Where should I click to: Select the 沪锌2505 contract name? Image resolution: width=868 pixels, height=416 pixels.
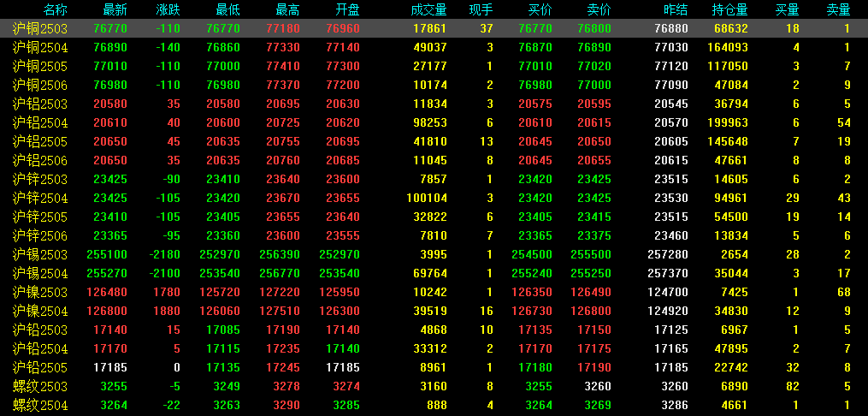[x=40, y=217]
